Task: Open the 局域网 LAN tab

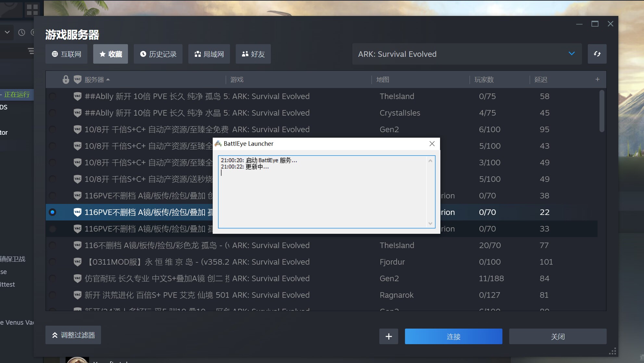Action: 209,54
